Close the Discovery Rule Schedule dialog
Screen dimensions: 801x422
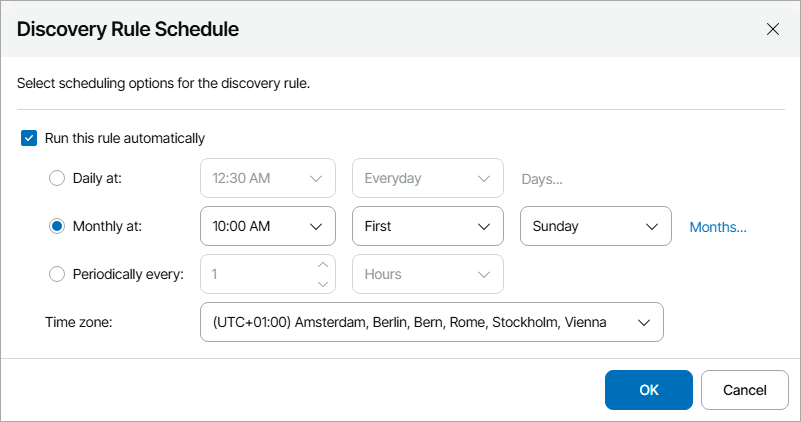[772, 29]
